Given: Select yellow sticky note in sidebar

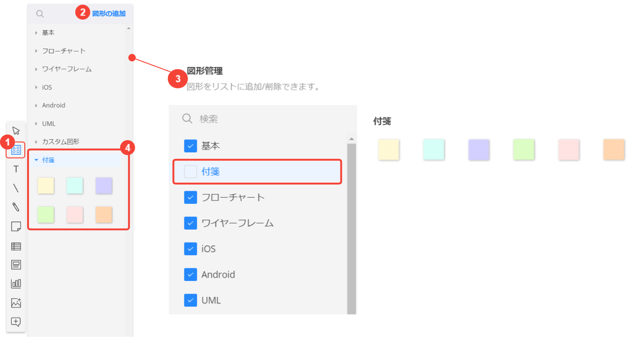Looking at the screenshot, I should [46, 186].
